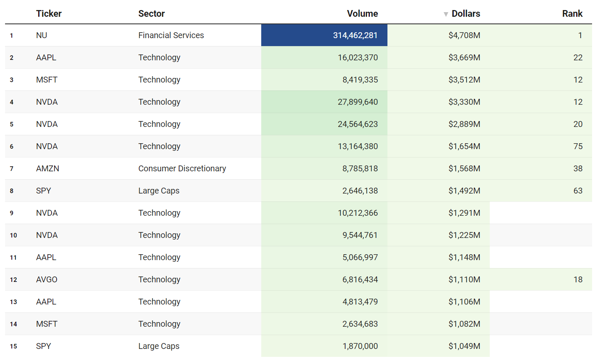595x364 pixels.
Task: Click volume 8,419,335
Action: [360, 80]
